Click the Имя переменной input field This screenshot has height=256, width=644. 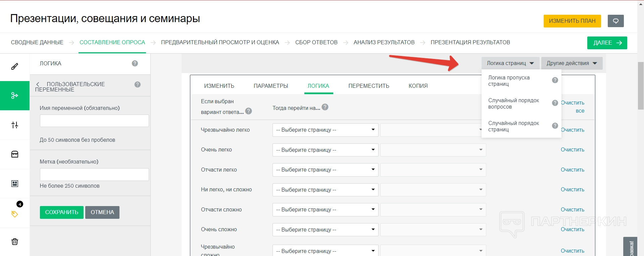click(x=94, y=121)
